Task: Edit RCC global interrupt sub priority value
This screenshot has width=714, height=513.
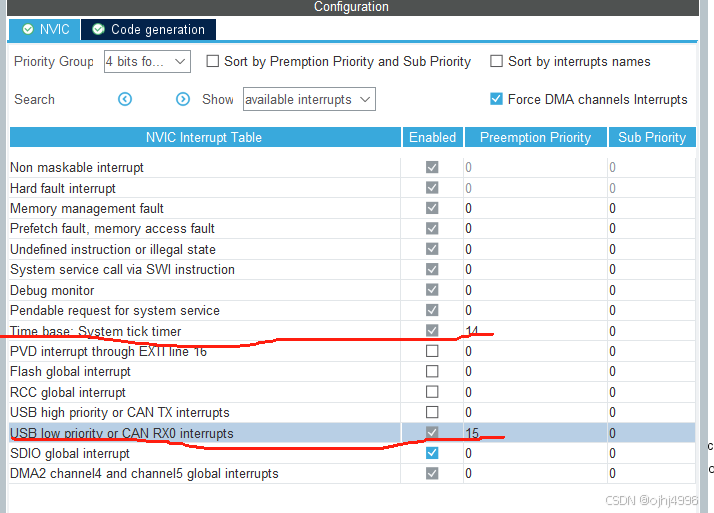Action: (652, 392)
